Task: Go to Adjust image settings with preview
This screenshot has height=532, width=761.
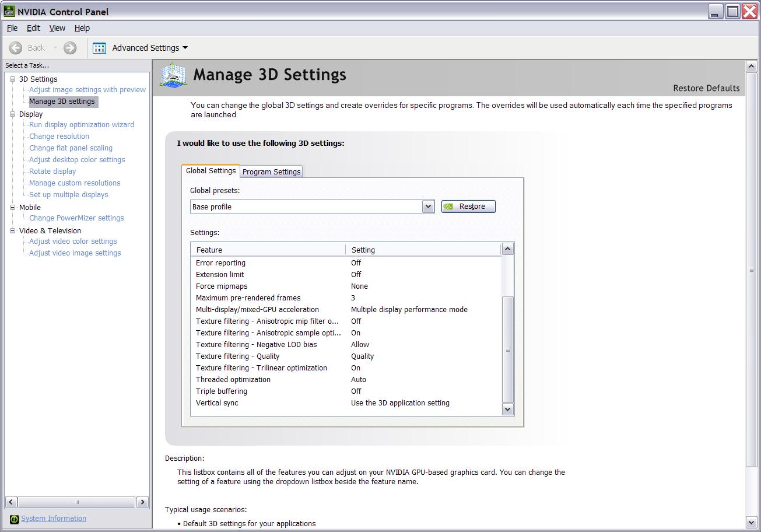Action: [x=87, y=90]
